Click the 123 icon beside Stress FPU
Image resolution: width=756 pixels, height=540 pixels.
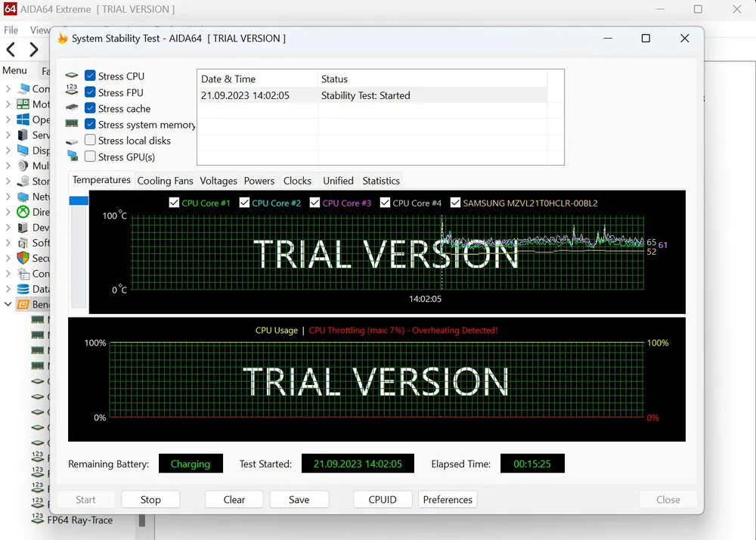72,89
